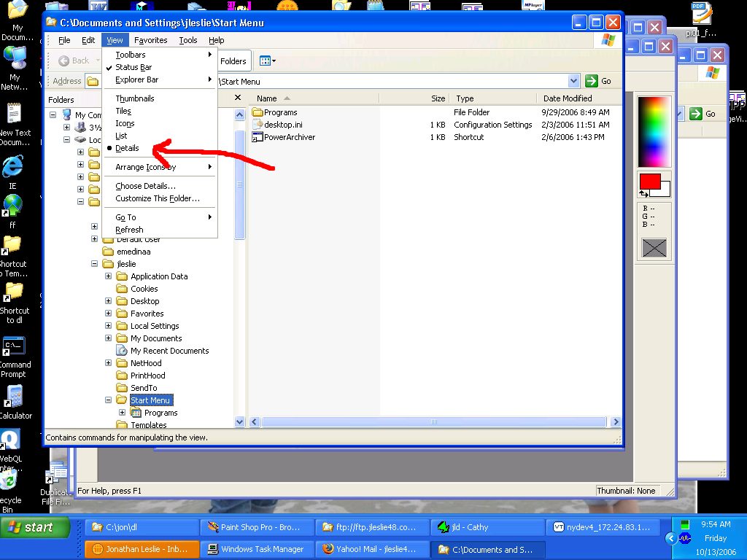Open the Recycle Bin icon

point(9,480)
